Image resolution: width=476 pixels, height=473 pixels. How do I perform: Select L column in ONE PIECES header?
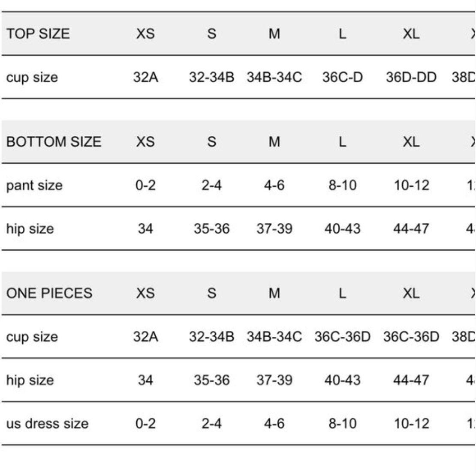[x=342, y=293]
